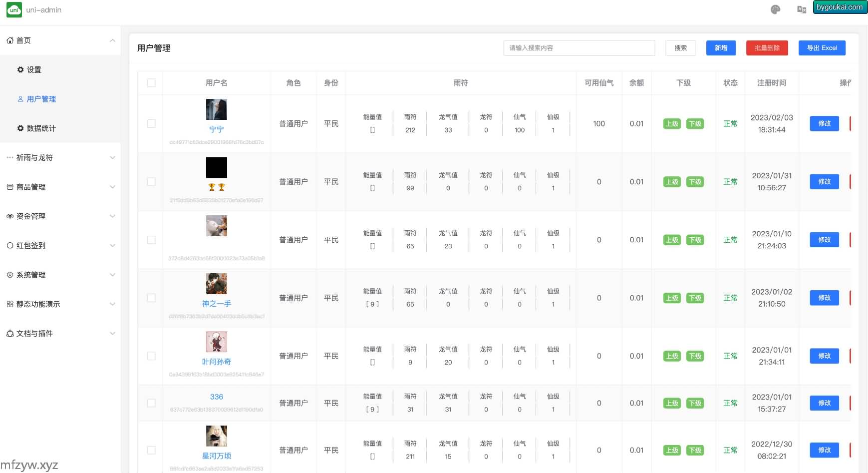Click the home icon beside 首页
Image resolution: width=868 pixels, height=473 pixels.
point(10,40)
